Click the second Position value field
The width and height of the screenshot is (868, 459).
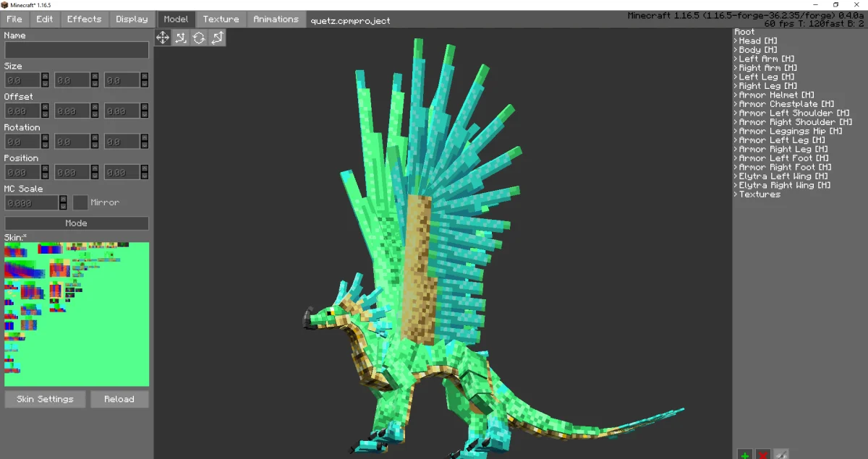click(72, 173)
